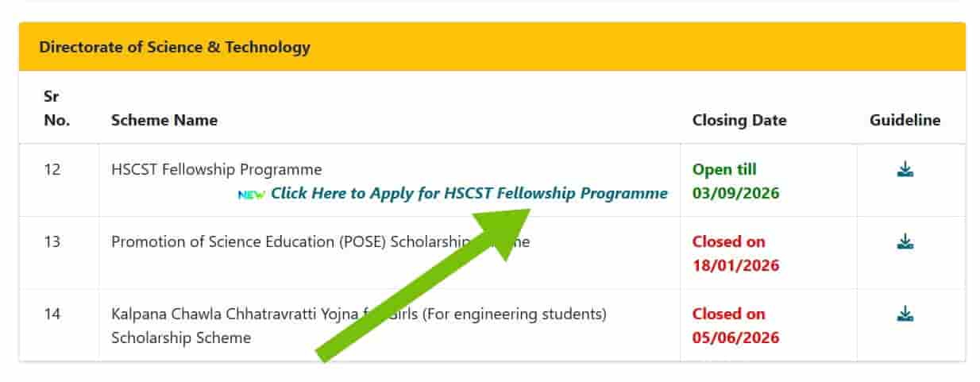Click the Guideline column header
Screen dimensions: 980x382
coord(905,121)
